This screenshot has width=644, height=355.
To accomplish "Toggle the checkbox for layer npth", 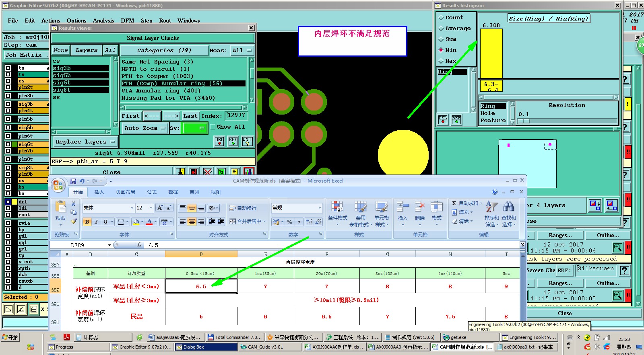I will (8, 268).
